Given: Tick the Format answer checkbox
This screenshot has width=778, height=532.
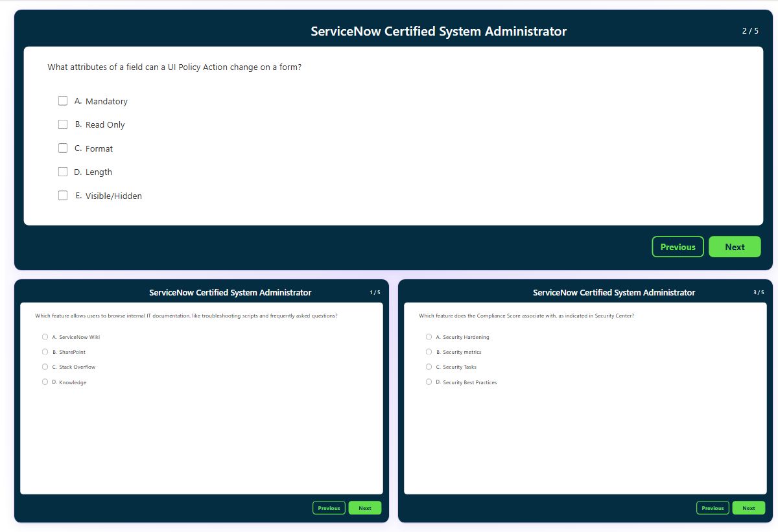Looking at the screenshot, I should pos(63,148).
